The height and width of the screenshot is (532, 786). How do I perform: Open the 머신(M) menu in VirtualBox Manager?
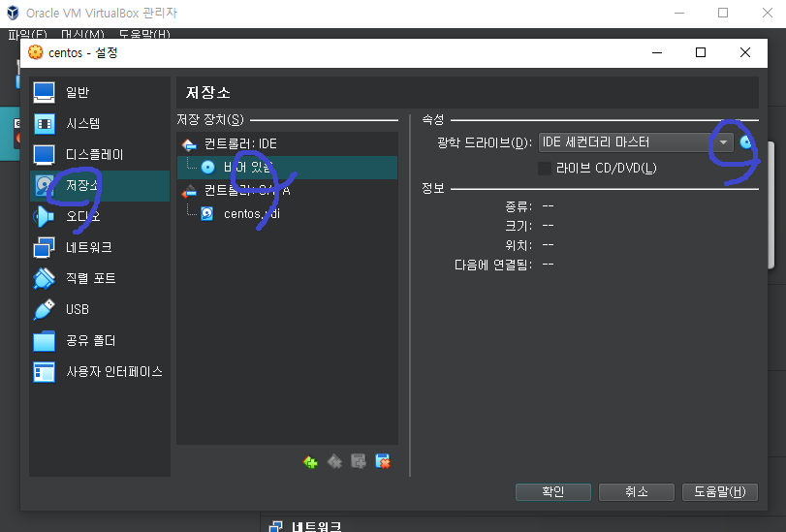[x=82, y=34]
